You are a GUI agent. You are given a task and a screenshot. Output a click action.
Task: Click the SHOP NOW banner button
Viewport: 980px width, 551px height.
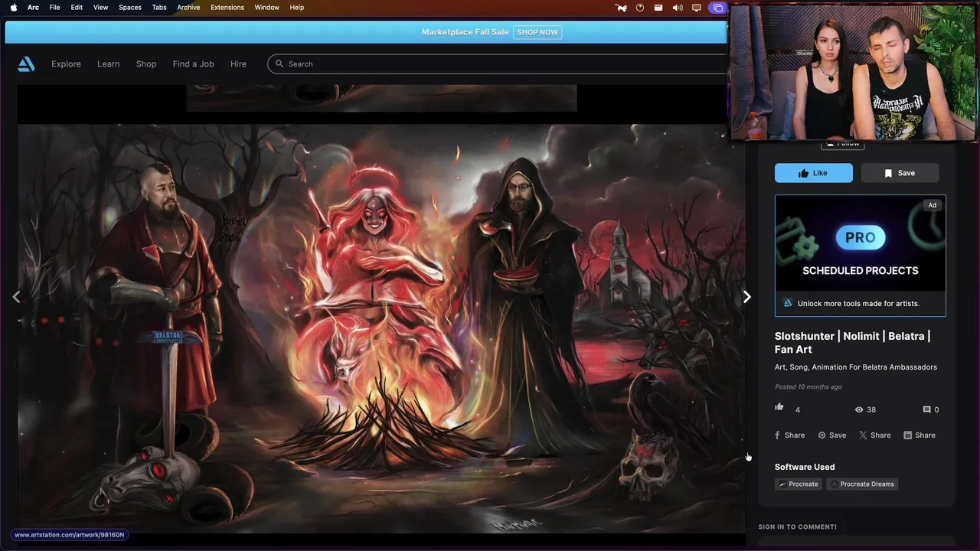[537, 32]
